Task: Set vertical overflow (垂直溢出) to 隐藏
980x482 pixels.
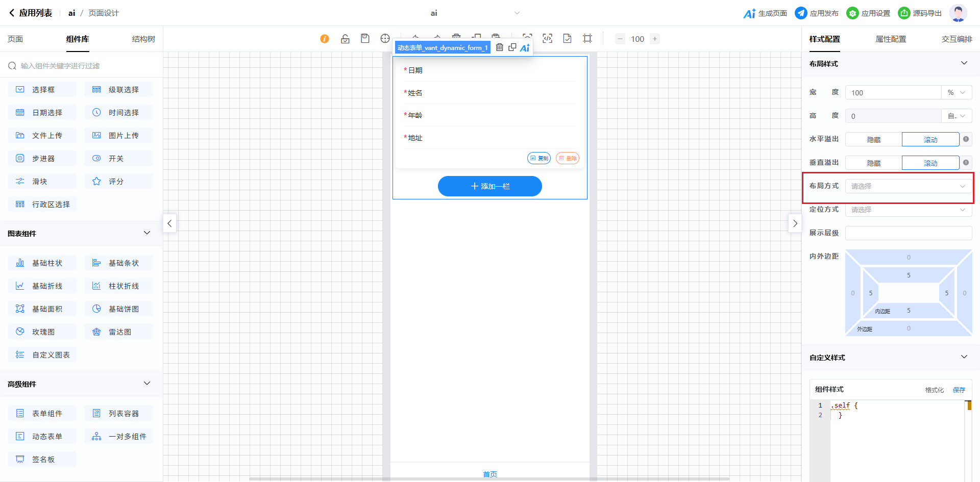Action: coord(873,163)
